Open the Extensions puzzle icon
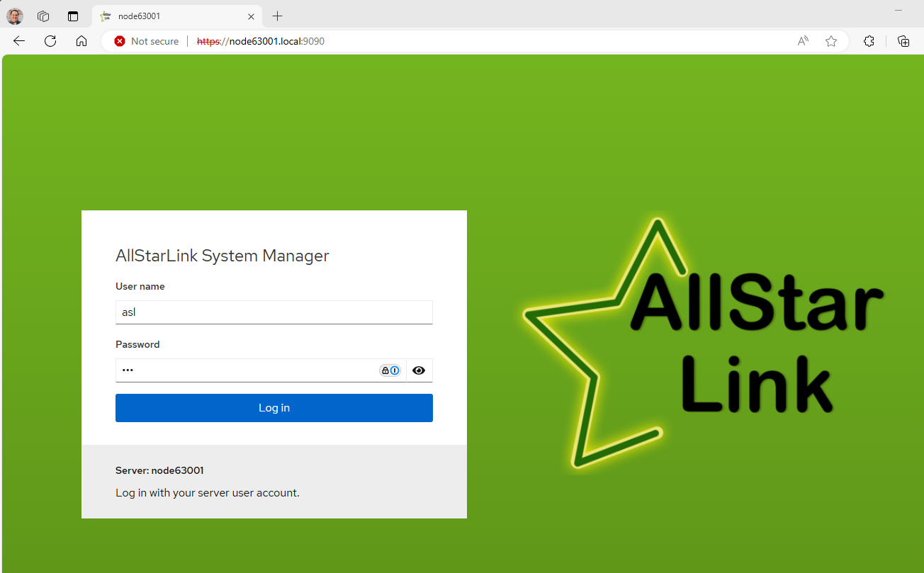 (x=869, y=41)
